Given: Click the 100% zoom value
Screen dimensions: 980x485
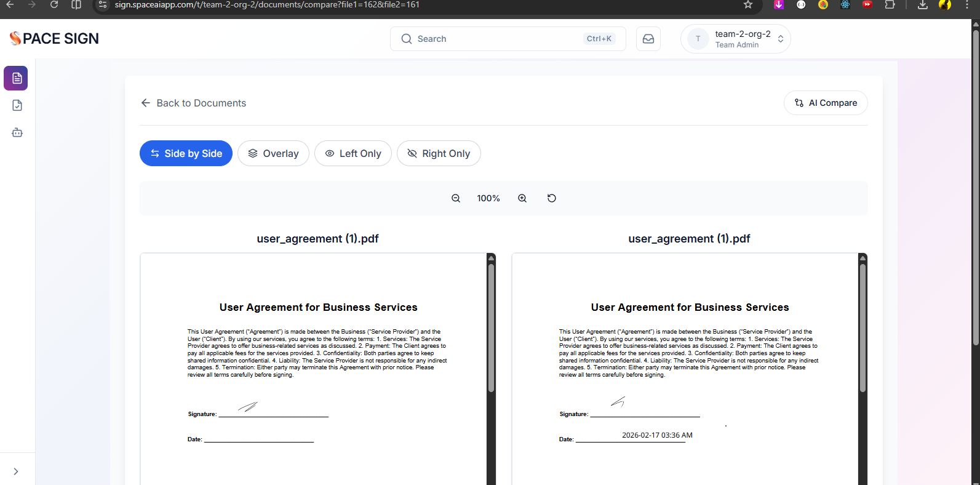Looking at the screenshot, I should (x=488, y=198).
